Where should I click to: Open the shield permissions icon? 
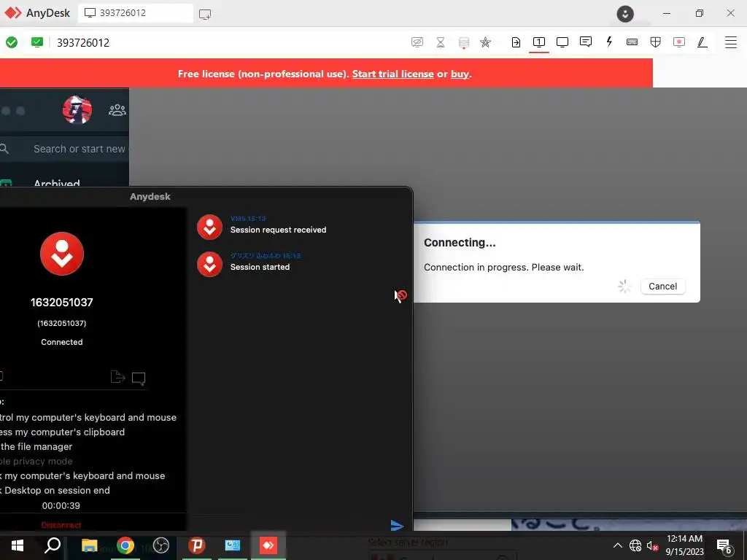click(656, 42)
